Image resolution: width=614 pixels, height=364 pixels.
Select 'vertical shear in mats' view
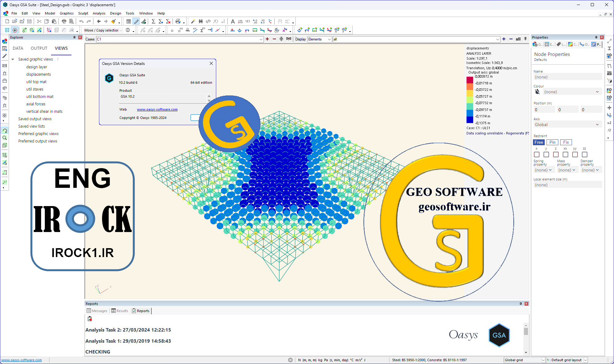44,112
